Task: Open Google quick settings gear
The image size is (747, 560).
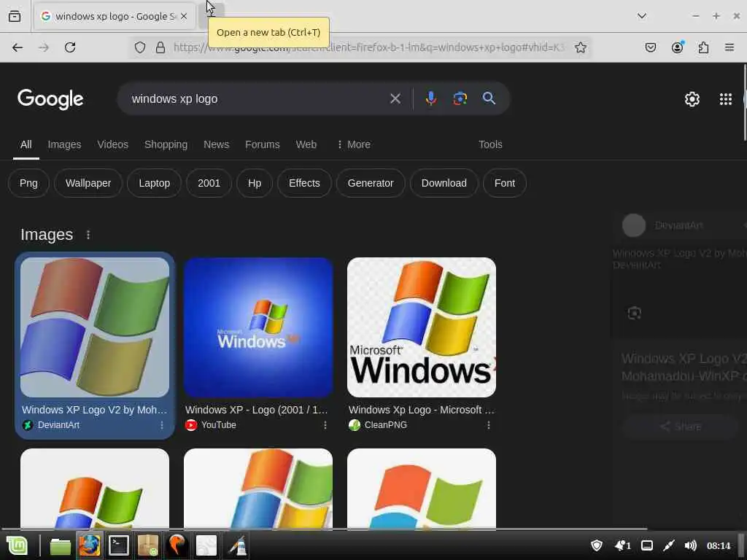Action: tap(692, 99)
